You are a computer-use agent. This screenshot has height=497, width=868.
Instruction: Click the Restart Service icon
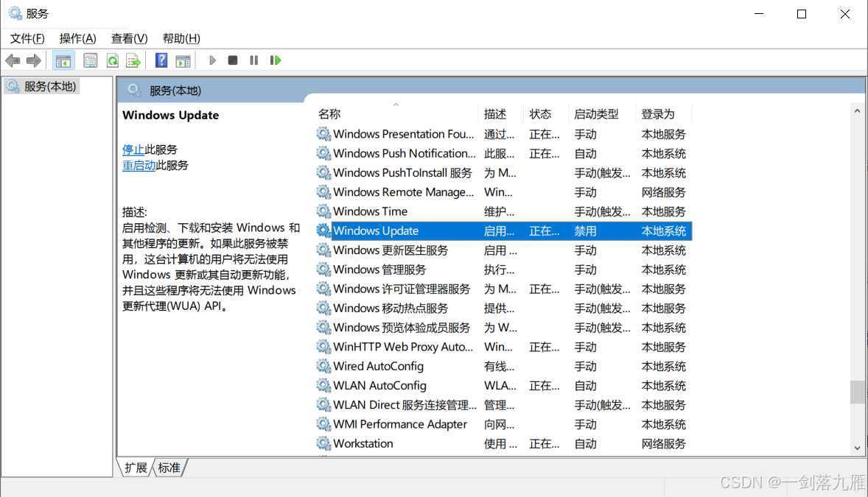point(275,60)
